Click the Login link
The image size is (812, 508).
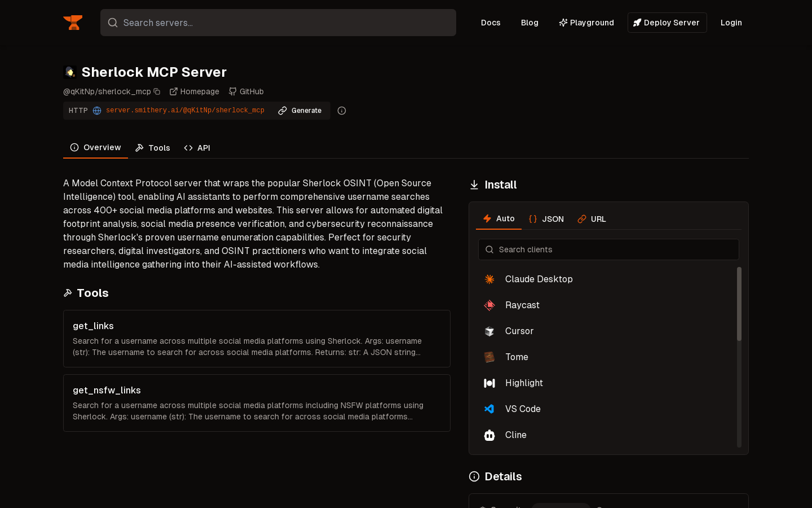(731, 23)
